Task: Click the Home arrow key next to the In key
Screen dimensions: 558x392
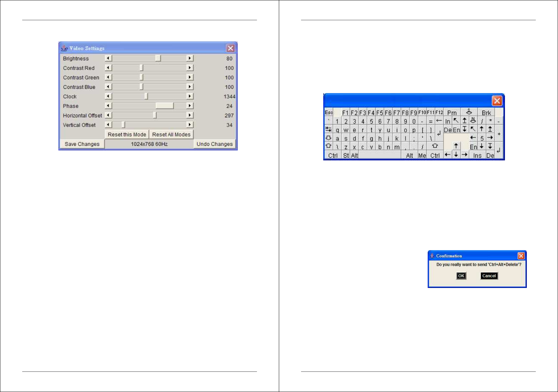Action: pyautogui.click(x=456, y=121)
